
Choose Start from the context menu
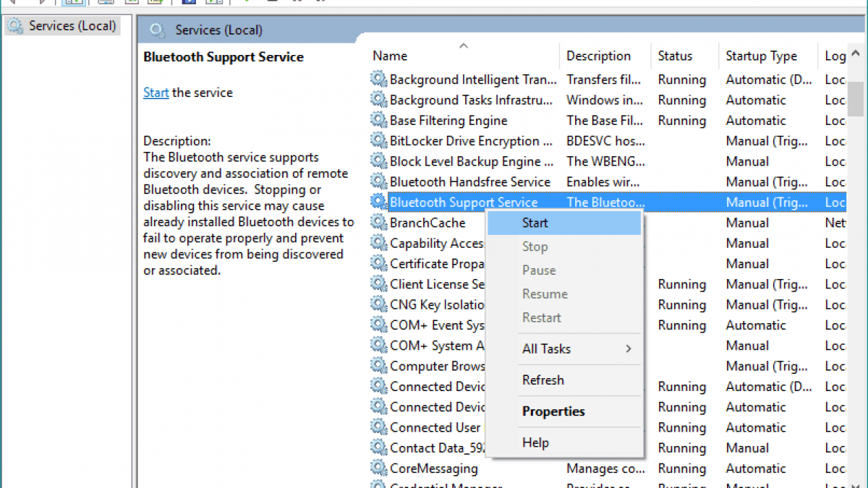click(564, 223)
